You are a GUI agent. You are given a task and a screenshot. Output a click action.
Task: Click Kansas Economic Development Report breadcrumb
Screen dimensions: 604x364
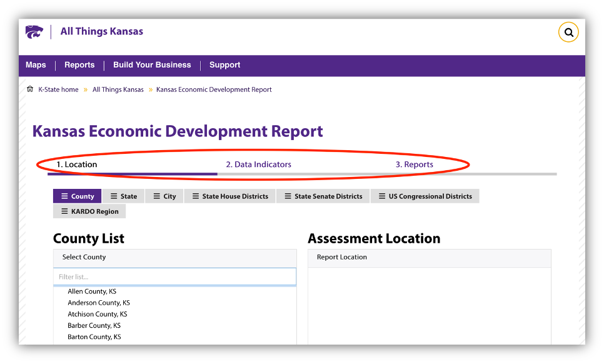coord(214,89)
